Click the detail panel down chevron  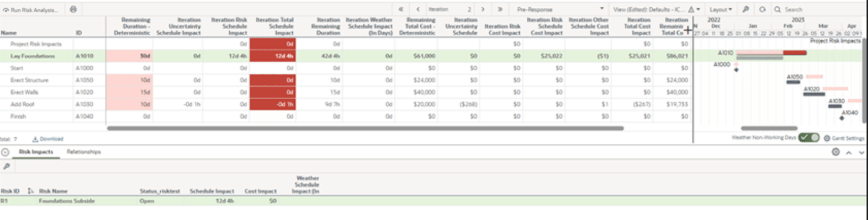pyautogui.click(x=862, y=153)
